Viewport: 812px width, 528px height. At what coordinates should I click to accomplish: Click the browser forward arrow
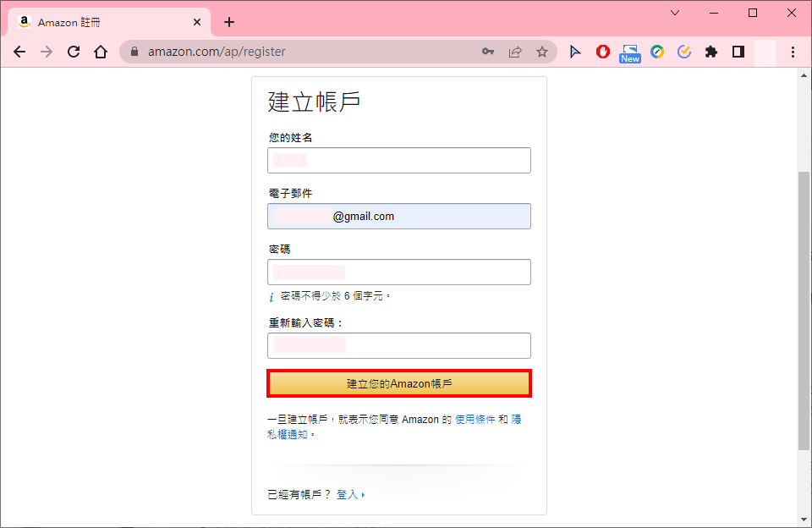pos(47,52)
